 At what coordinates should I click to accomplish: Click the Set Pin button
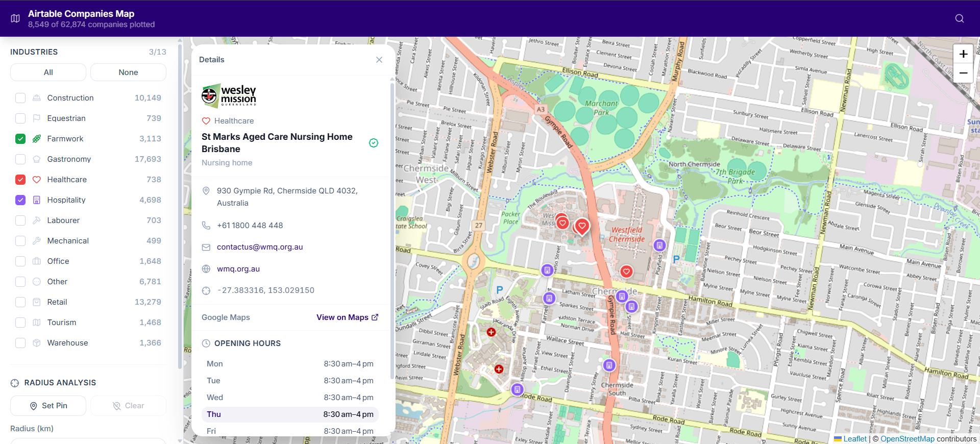(48, 406)
